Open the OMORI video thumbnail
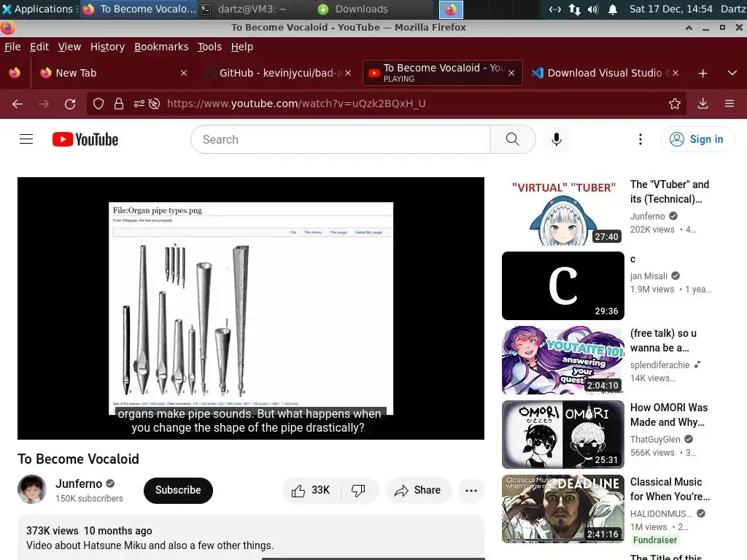The width and height of the screenshot is (747, 560). click(x=562, y=435)
